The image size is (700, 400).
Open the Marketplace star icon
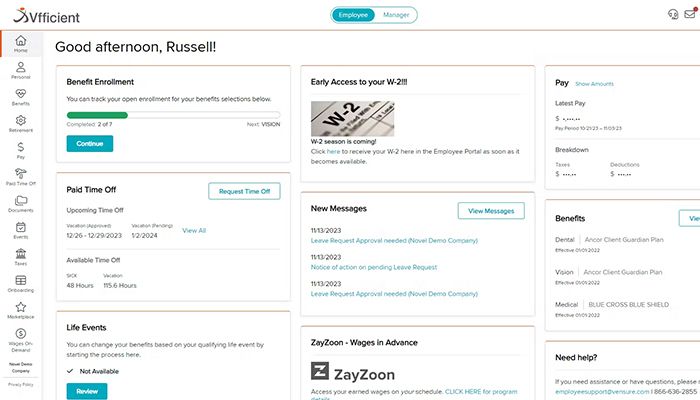(20, 310)
